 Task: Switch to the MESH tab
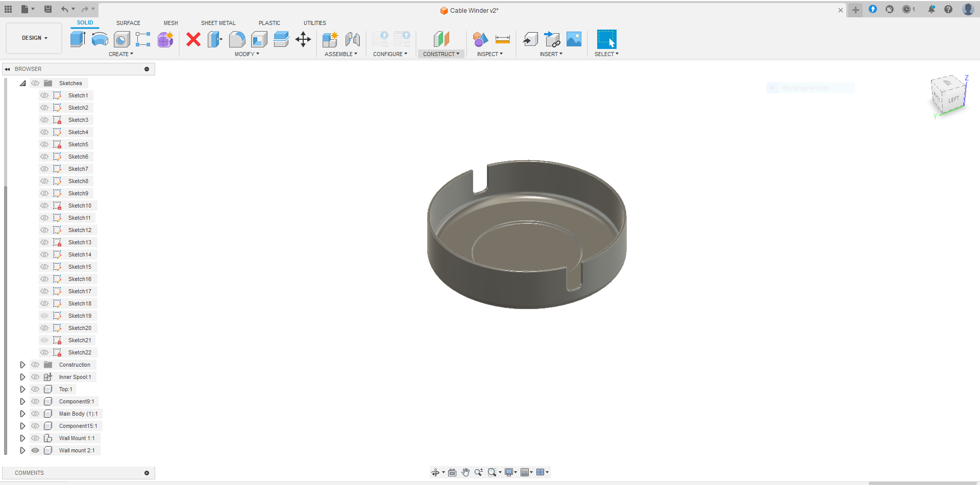(x=171, y=23)
